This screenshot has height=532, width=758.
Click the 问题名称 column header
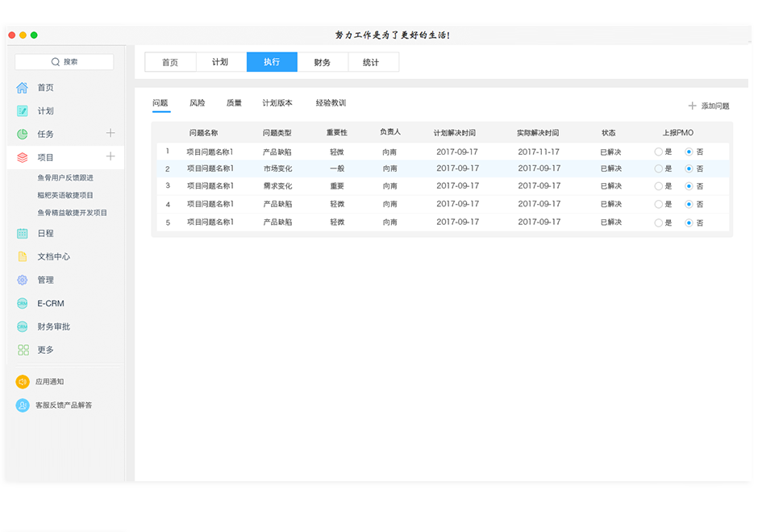203,133
